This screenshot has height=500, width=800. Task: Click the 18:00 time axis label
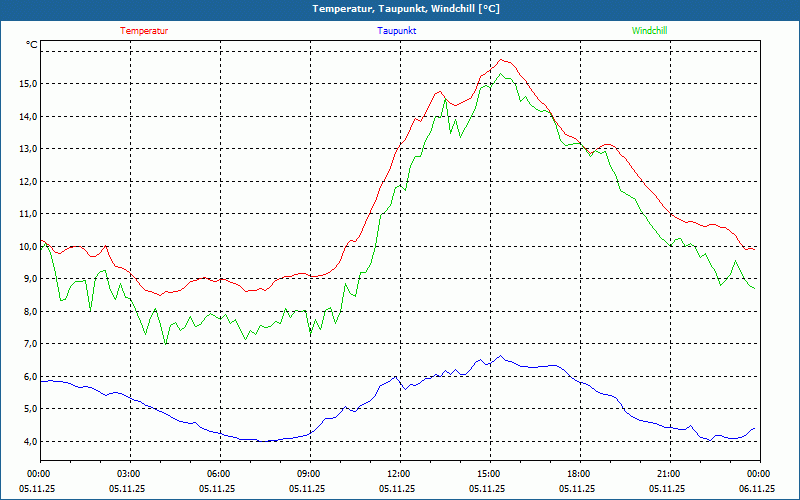[x=579, y=474]
